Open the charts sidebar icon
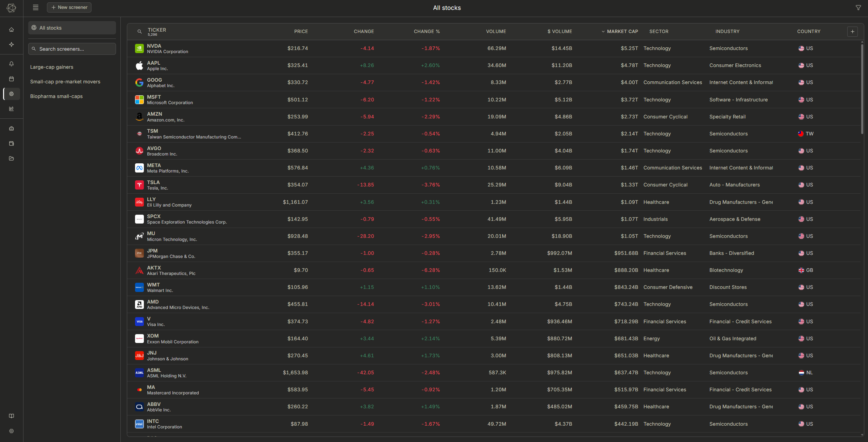 12,109
